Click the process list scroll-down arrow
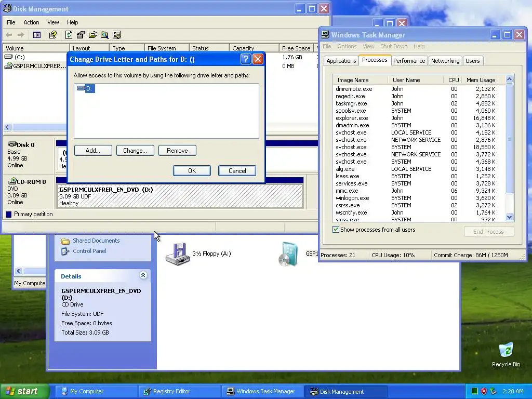Image resolution: width=532 pixels, height=399 pixels. pyautogui.click(x=509, y=217)
